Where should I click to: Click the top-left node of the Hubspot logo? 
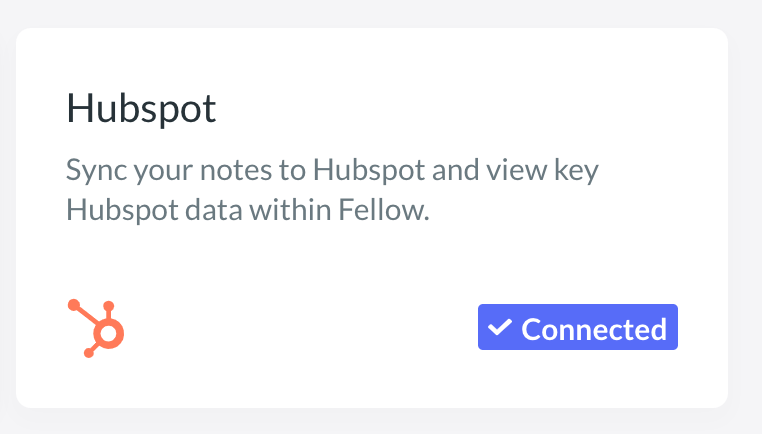[x=74, y=305]
